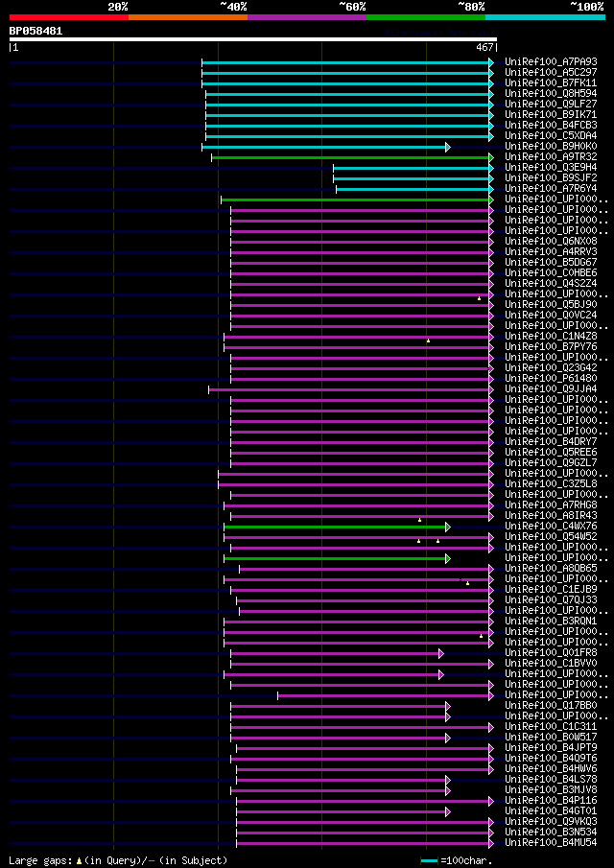Select the UniRef100_Q5BJ90 label

(551, 304)
